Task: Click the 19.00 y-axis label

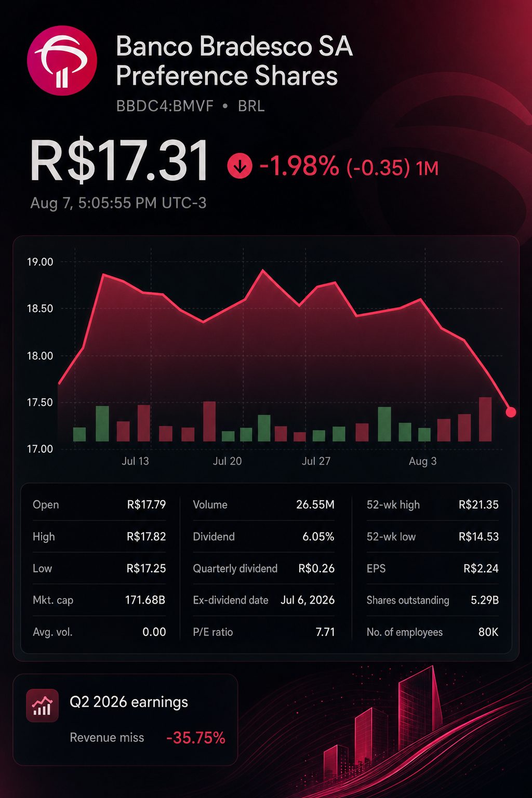Action: click(x=40, y=262)
